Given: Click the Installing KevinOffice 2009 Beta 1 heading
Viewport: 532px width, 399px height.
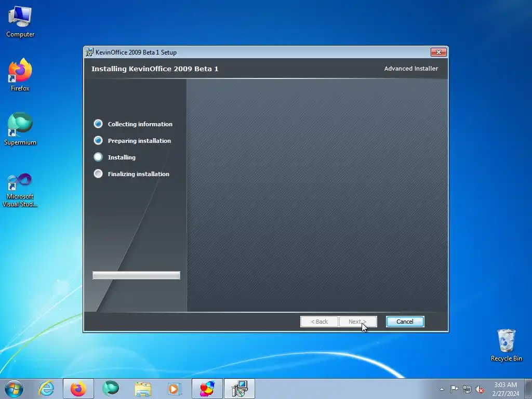Looking at the screenshot, I should coord(155,69).
